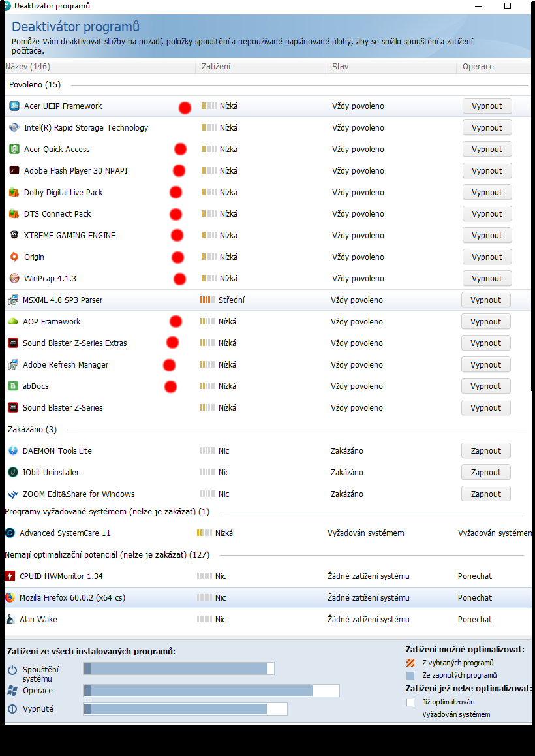The height and width of the screenshot is (756, 535).
Task: Click the Vyžadován systémem status of Advanced SystemCare
Action: coord(366,533)
